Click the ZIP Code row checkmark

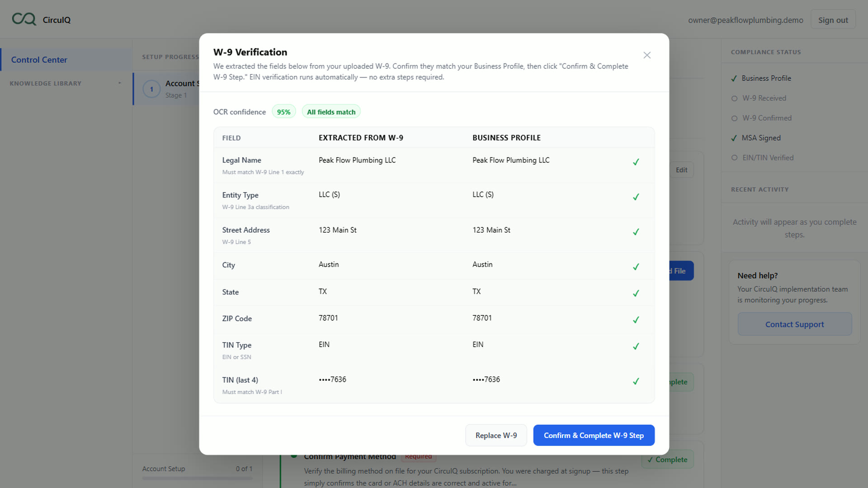pos(636,320)
